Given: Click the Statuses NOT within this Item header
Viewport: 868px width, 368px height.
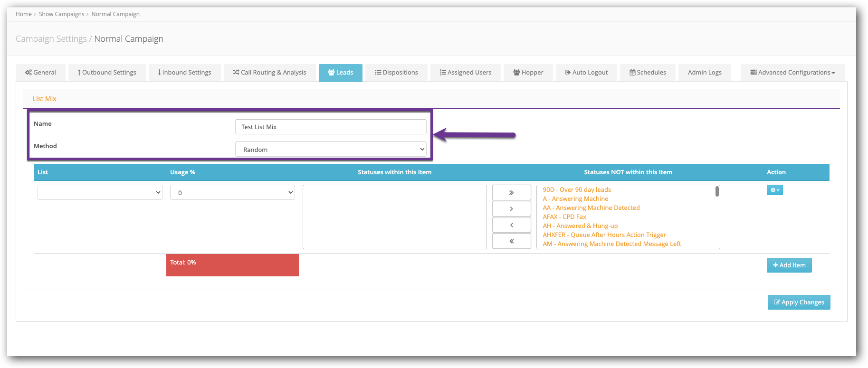Looking at the screenshot, I should pos(628,172).
